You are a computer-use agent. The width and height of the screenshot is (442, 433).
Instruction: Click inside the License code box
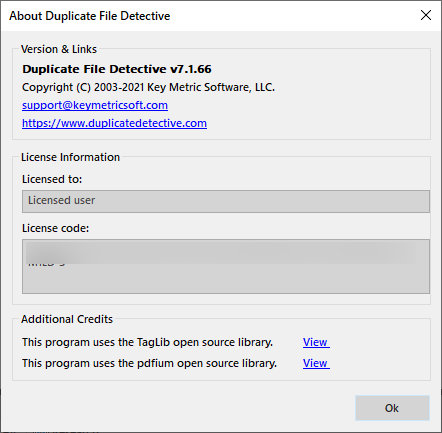point(226,266)
